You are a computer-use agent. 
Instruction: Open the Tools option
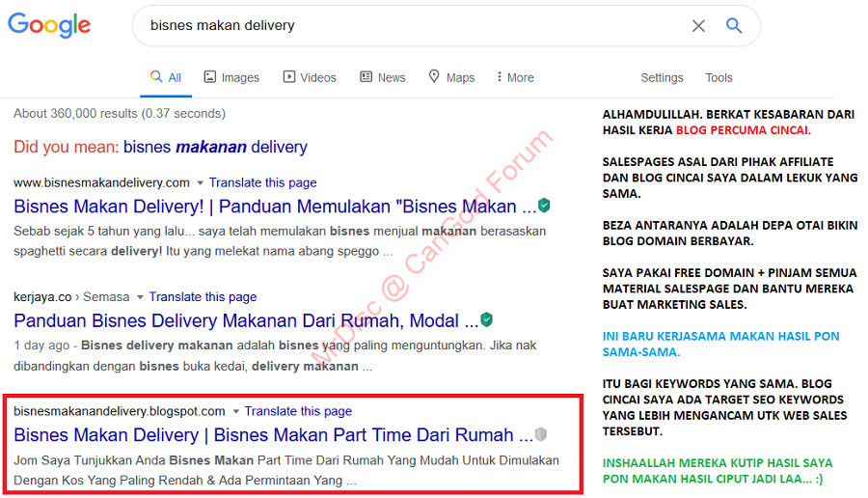coord(719,77)
